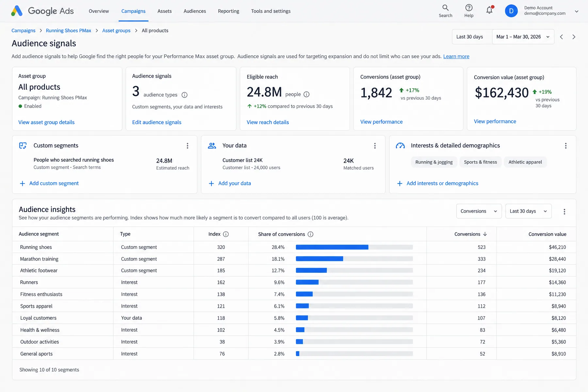
Task: Open the Last 30 days insights dropdown
Action: [x=528, y=211]
